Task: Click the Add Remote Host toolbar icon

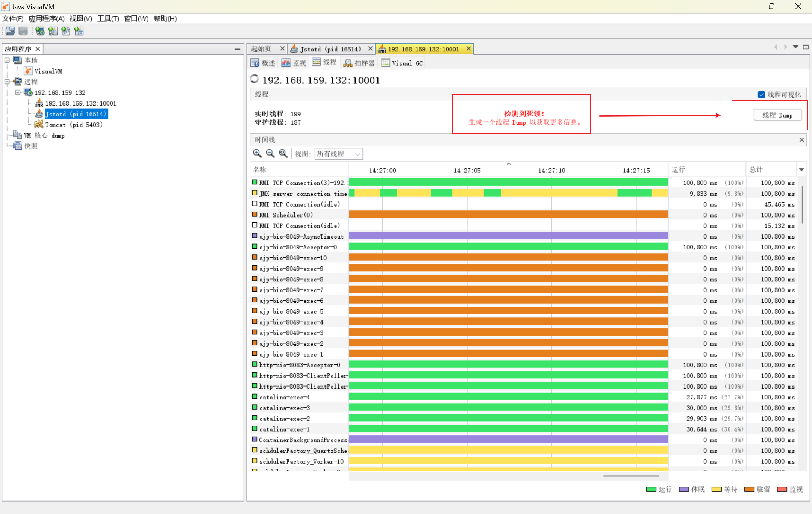Action: click(40, 31)
